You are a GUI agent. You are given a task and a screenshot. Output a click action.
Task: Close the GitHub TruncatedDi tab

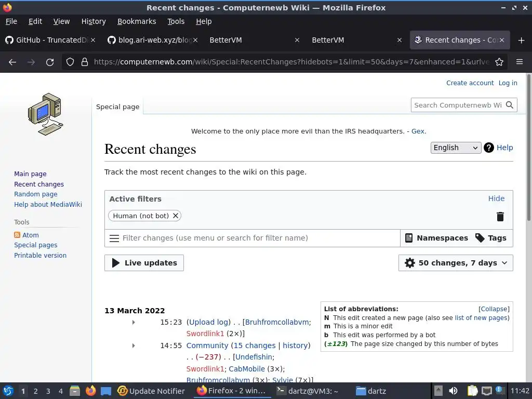point(93,40)
